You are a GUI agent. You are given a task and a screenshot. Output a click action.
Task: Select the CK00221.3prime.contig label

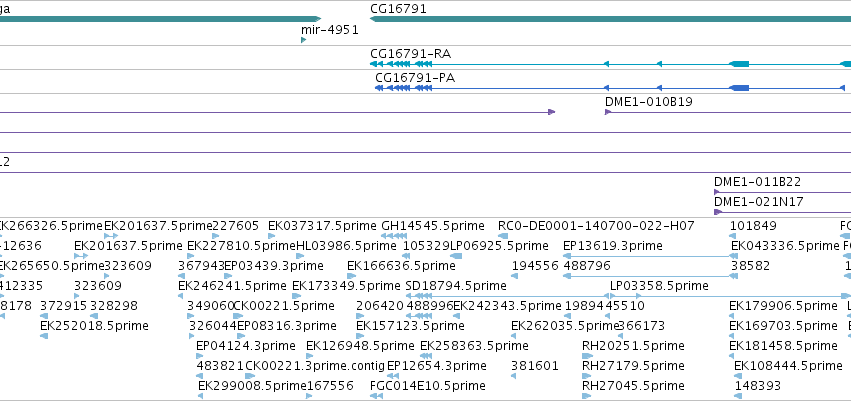(x=315, y=366)
